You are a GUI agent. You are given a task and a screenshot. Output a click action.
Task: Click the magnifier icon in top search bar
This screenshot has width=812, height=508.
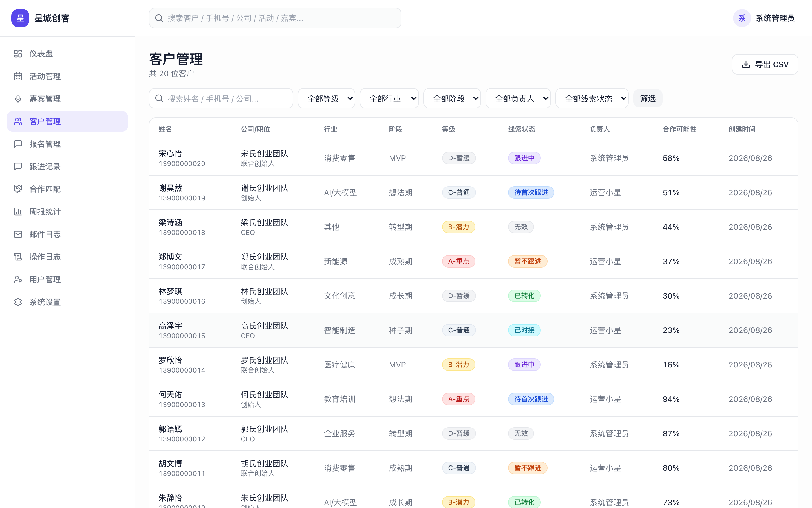(159, 18)
